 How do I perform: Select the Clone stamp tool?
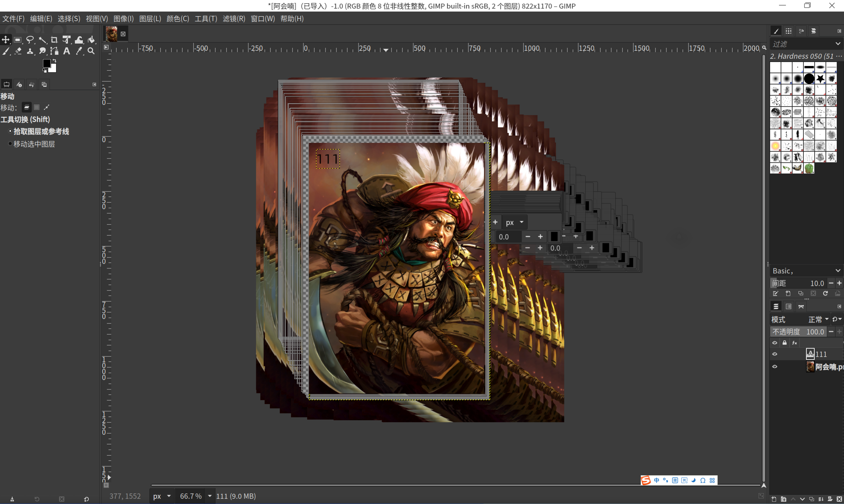[x=30, y=51]
